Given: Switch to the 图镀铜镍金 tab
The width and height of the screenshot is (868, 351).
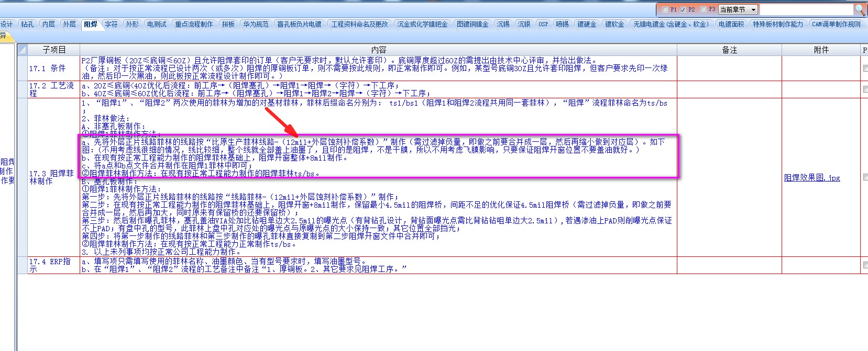Looking at the screenshot, I should [473, 24].
